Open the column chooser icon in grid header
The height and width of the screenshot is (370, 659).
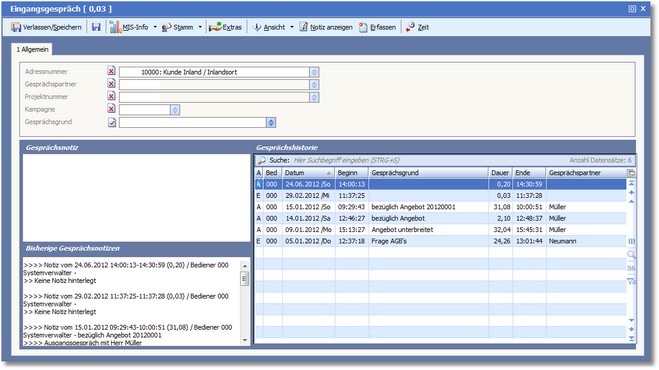[x=631, y=173]
